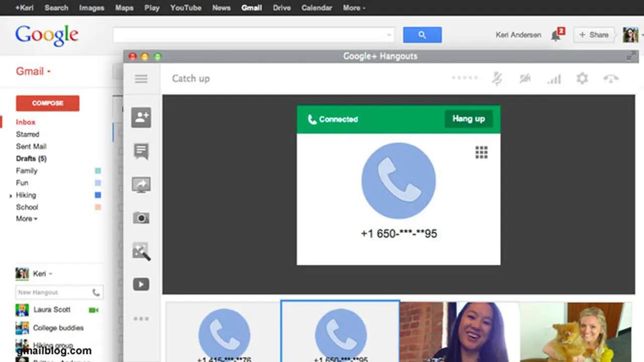Open the chat panel icon

coord(141,151)
